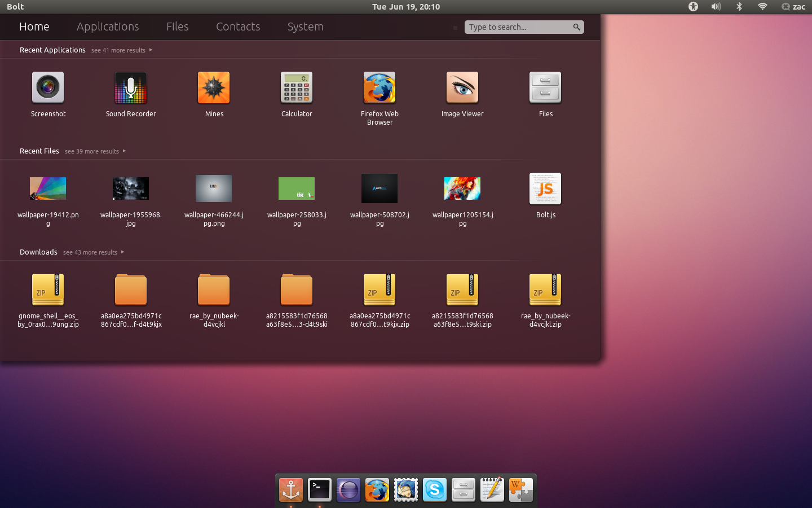Image resolution: width=812 pixels, height=508 pixels.
Task: Launch Firefox Web Browser from Recent Applications
Action: 379,87
